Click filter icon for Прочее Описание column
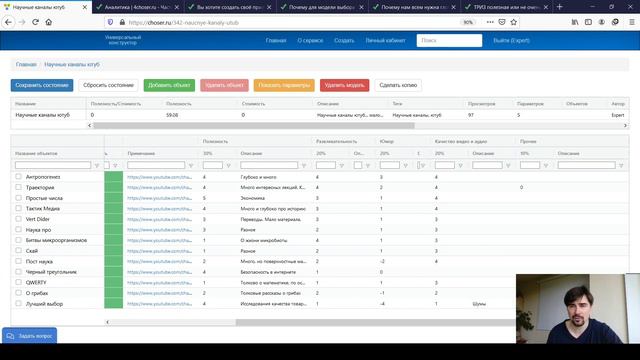This screenshot has height=360, width=640. (x=621, y=165)
